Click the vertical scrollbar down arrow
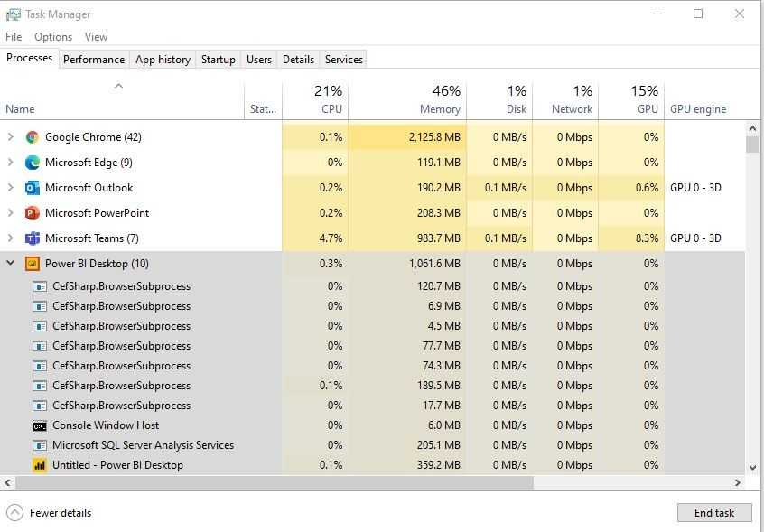Image resolution: width=764 pixels, height=532 pixels. pyautogui.click(x=752, y=468)
